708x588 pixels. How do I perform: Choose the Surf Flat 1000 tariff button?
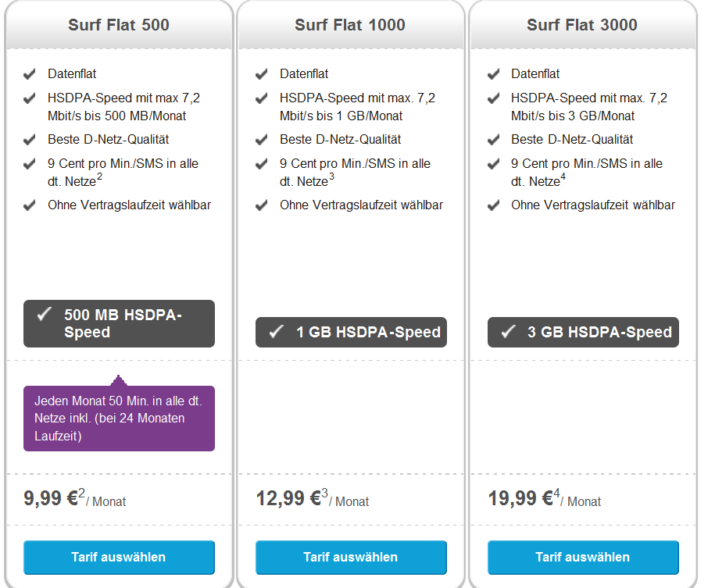click(351, 557)
